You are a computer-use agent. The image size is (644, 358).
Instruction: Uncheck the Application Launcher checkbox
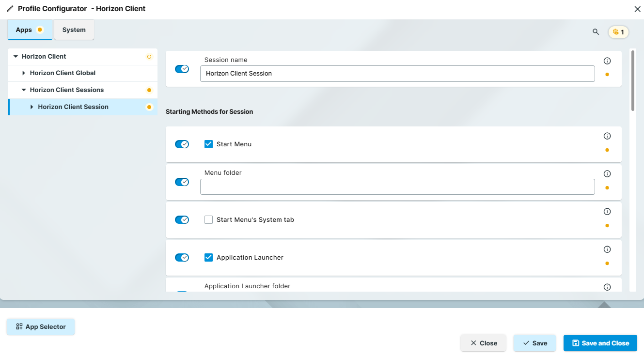point(209,257)
